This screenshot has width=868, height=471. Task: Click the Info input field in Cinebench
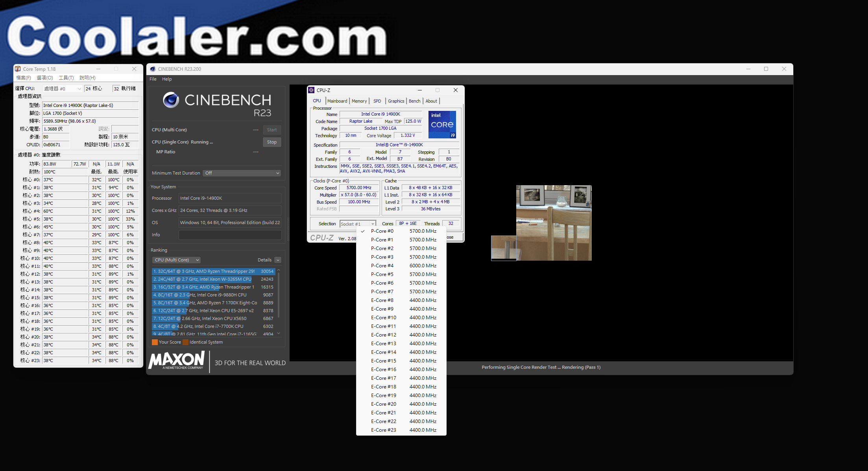click(230, 235)
